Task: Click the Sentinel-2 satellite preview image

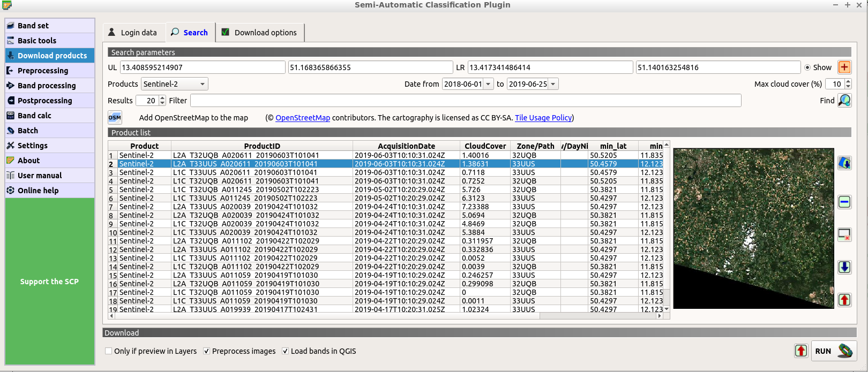Action: (753, 229)
